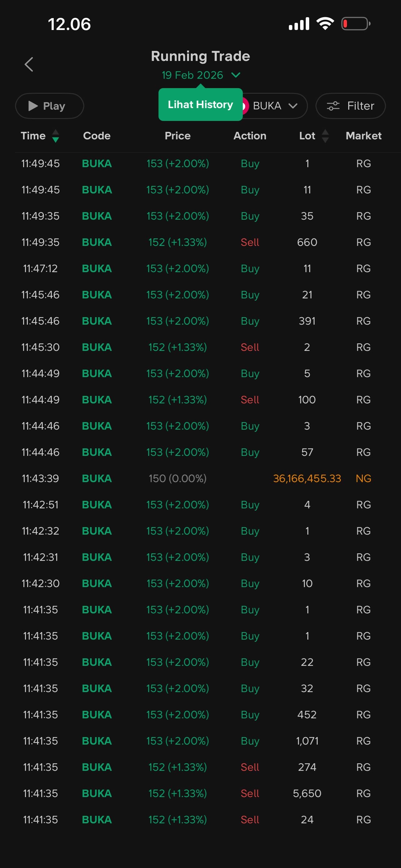Tap the Market column header

[x=363, y=136]
